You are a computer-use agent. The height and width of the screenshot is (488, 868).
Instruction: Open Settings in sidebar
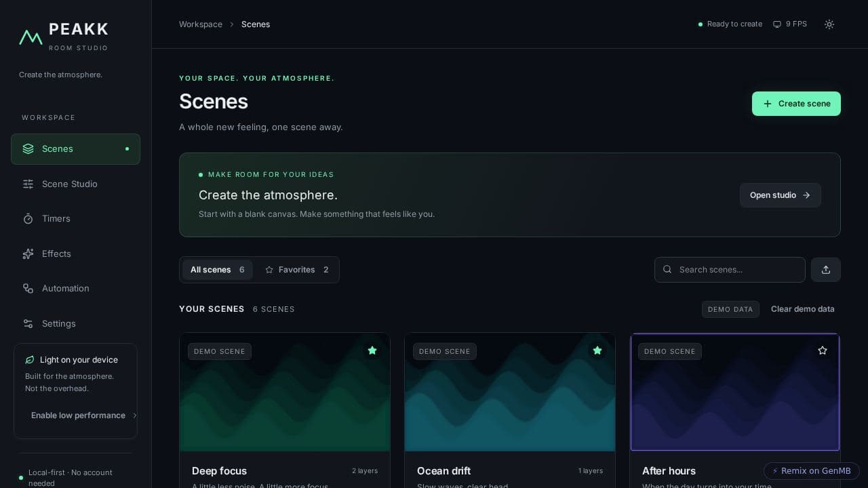(75, 323)
